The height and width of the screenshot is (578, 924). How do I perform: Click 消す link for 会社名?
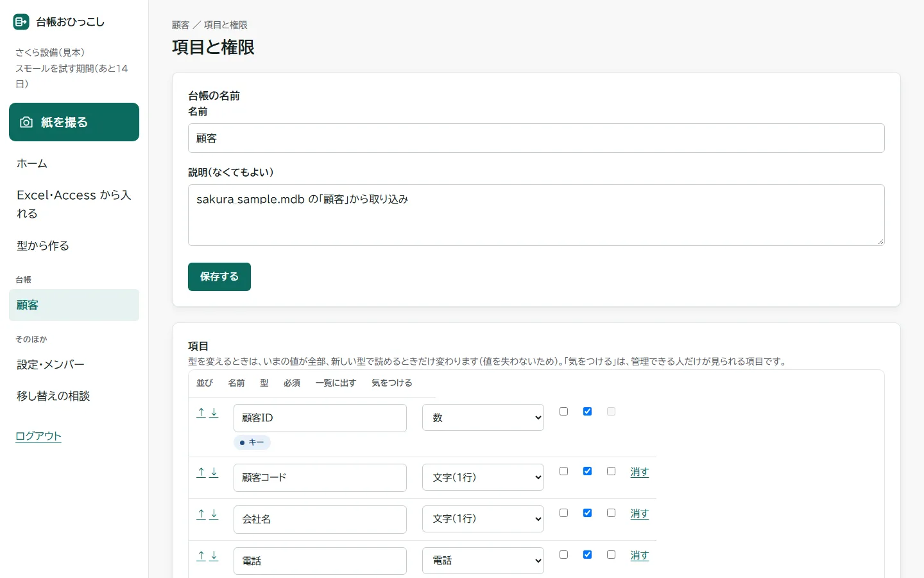pyautogui.click(x=640, y=514)
